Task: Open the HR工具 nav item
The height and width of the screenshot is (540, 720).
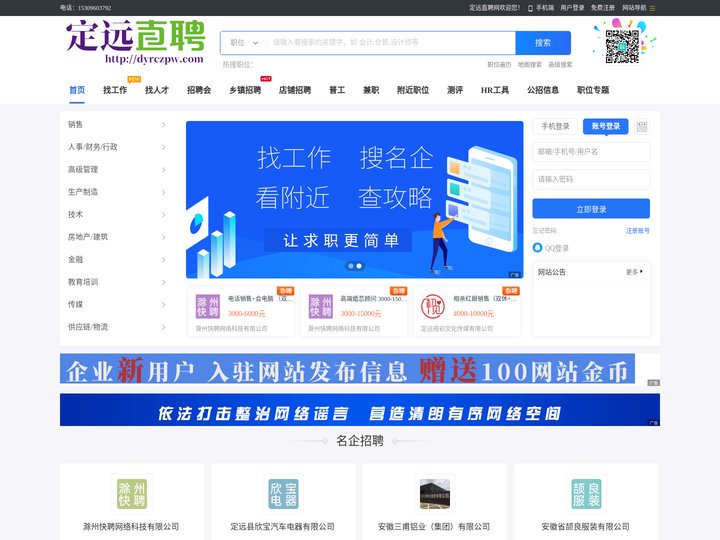Action: [495, 90]
